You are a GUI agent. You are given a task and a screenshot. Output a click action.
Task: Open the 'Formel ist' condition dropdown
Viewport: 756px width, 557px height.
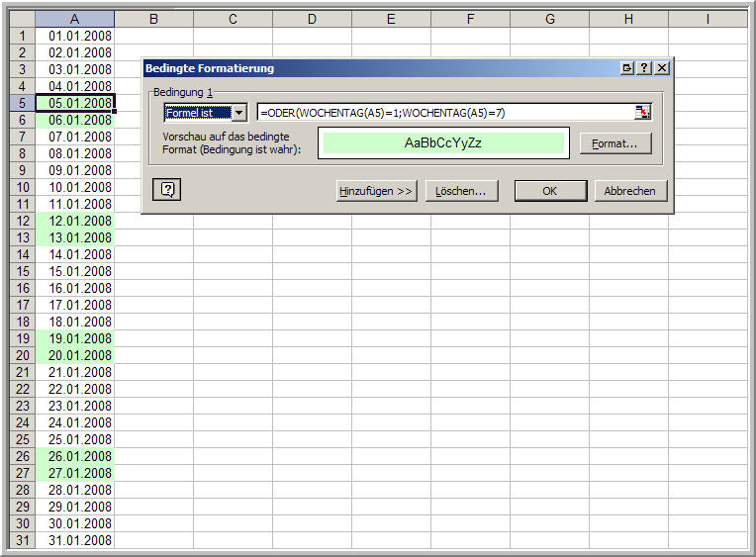click(239, 113)
